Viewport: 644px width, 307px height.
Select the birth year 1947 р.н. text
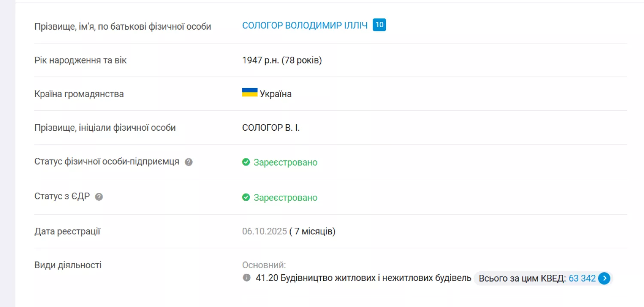(x=261, y=60)
